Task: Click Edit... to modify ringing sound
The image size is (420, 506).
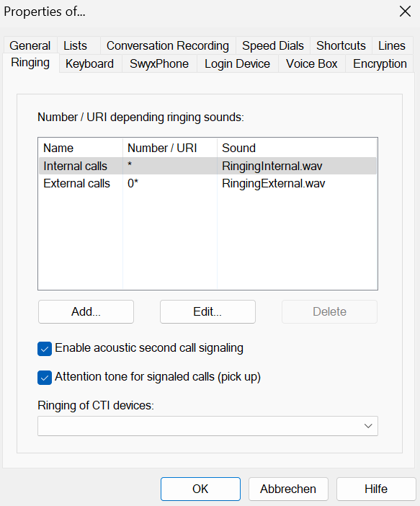Action: pos(207,311)
